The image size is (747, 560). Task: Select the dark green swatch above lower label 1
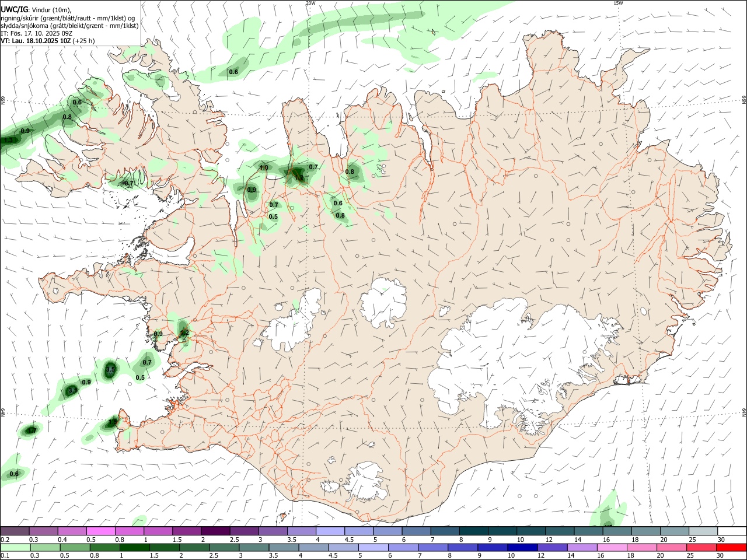pos(134,547)
